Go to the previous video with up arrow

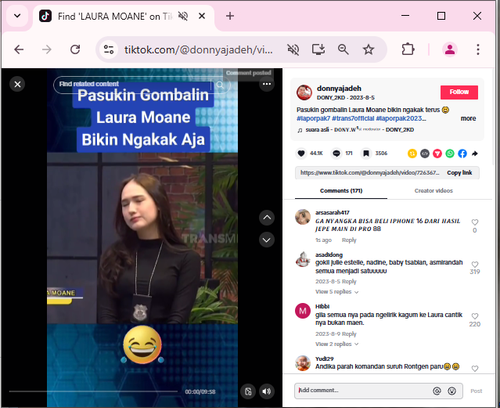coord(267,218)
